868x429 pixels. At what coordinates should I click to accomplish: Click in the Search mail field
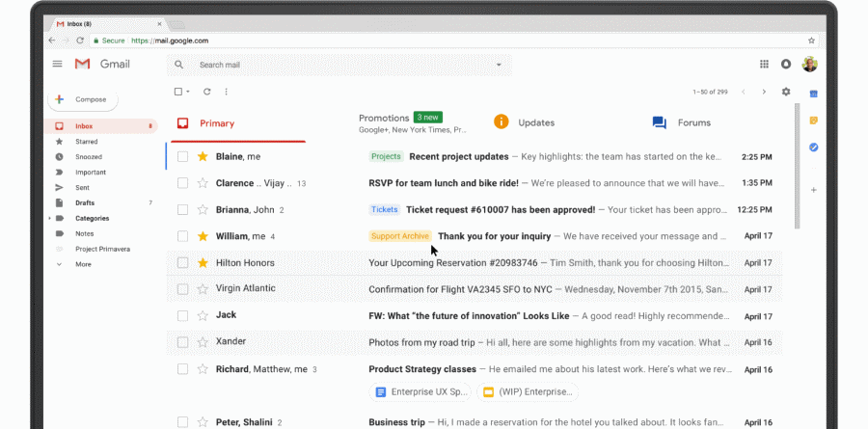pos(338,65)
